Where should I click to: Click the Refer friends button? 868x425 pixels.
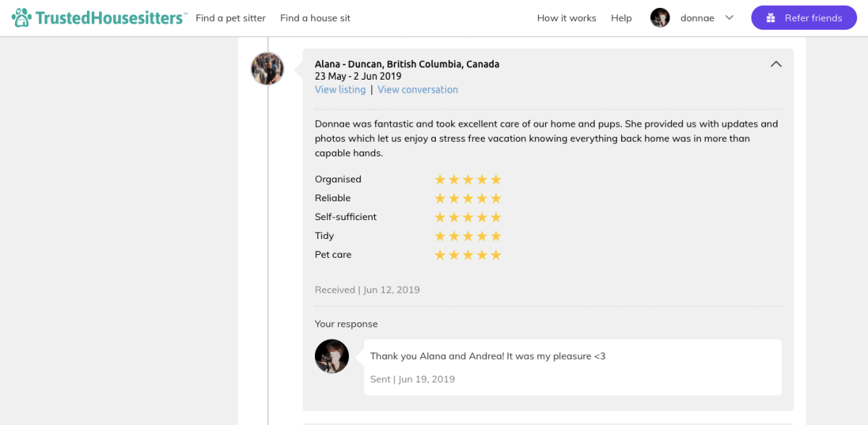click(x=804, y=18)
